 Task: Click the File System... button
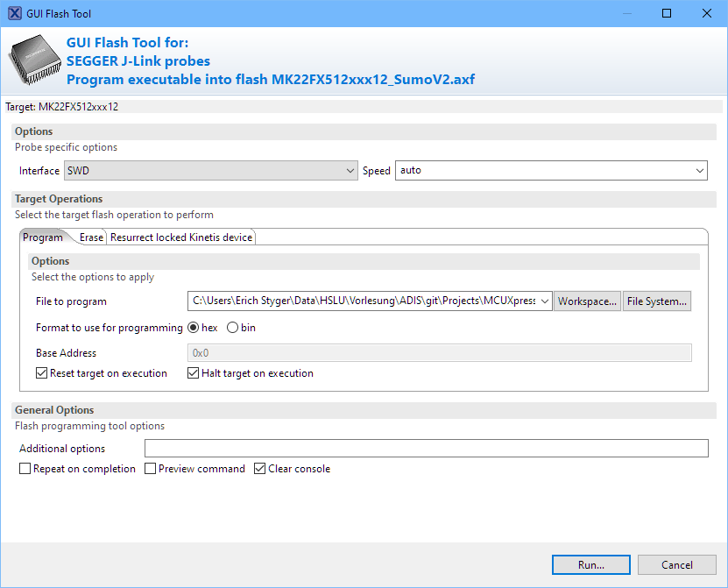pyautogui.click(x=657, y=301)
